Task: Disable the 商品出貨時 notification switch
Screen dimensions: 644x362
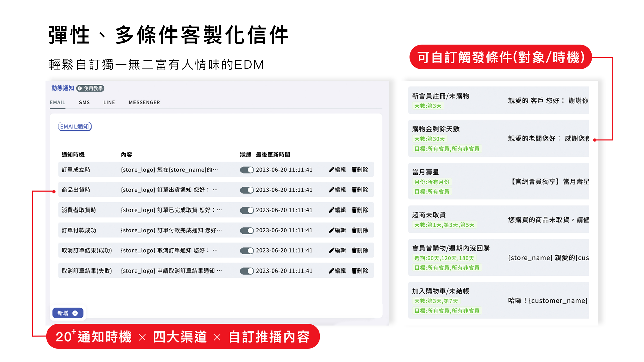Action: pyautogui.click(x=247, y=190)
